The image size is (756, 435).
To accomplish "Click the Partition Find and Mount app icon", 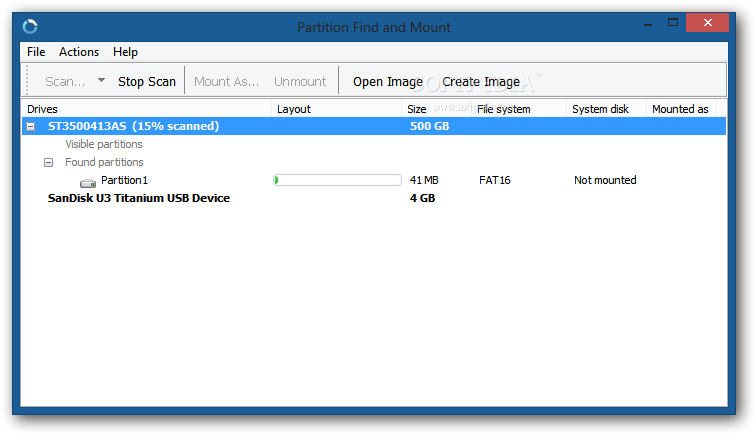I will click(30, 27).
